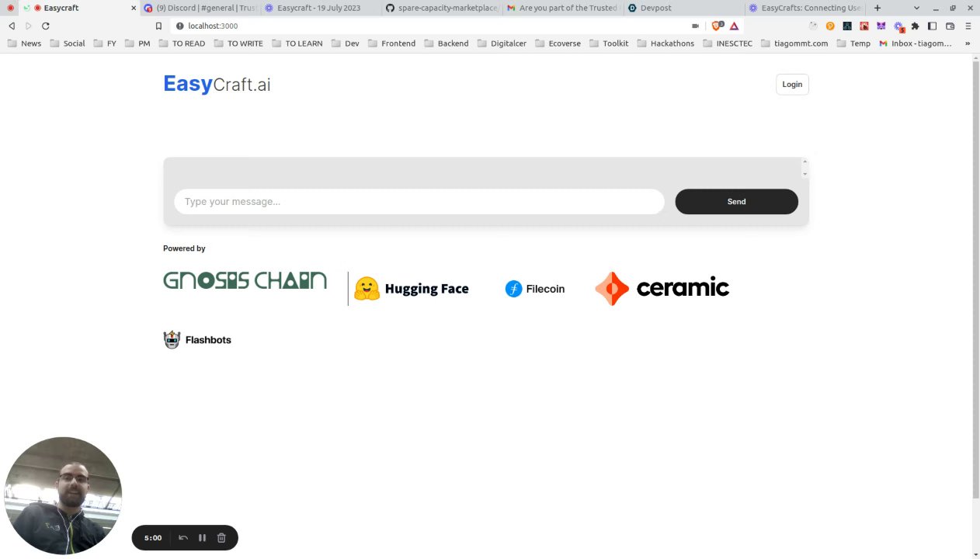Switch to the Discord #general tab
Screen dimensions: 980x559
pos(200,8)
